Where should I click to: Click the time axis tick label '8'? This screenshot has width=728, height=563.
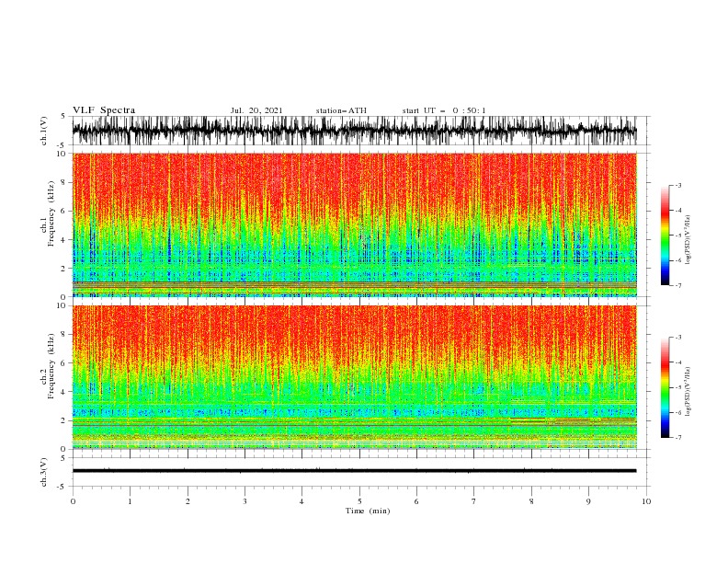click(531, 501)
